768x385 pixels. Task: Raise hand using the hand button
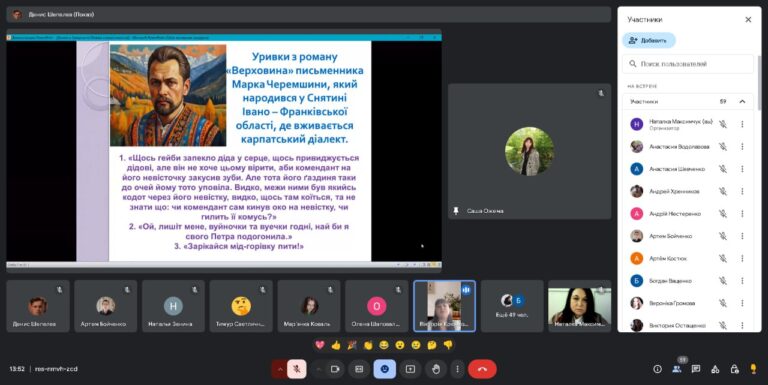(x=436, y=369)
